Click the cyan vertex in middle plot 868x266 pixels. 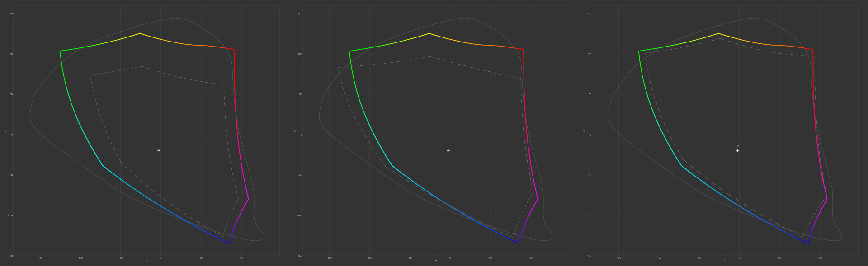pos(392,165)
